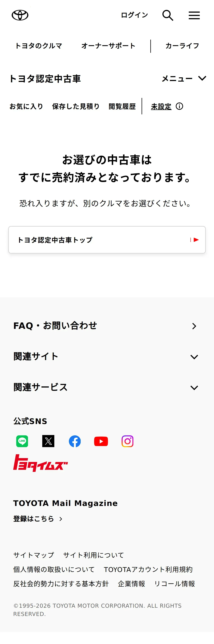Viewport: 214px width, 644px height.
Task: Click the ログイン link
Action: [x=134, y=15]
